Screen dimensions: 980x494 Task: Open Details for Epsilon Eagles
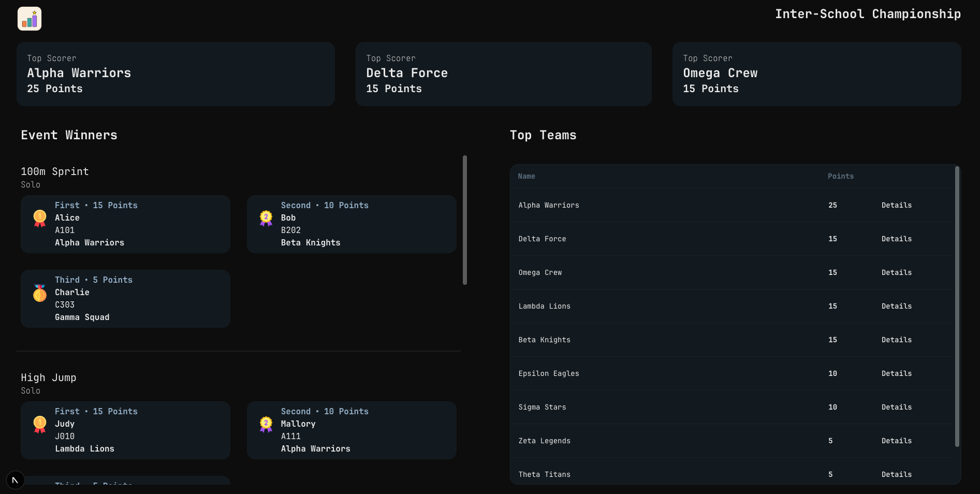(x=897, y=374)
